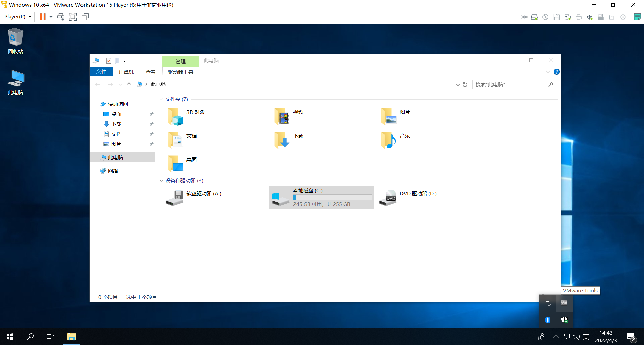Select the 图片 folder in main pane
Screen dimensions: 644x345
396,117
